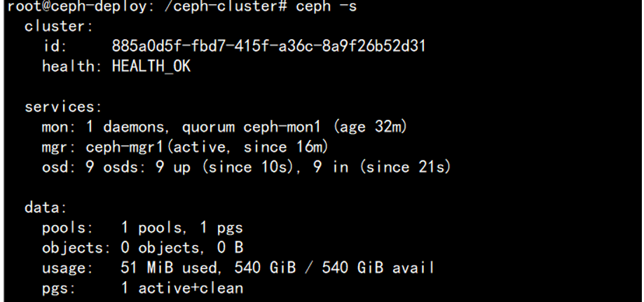The width and height of the screenshot is (644, 302).
Task: Click the 'services:' section heading
Action: (63, 107)
